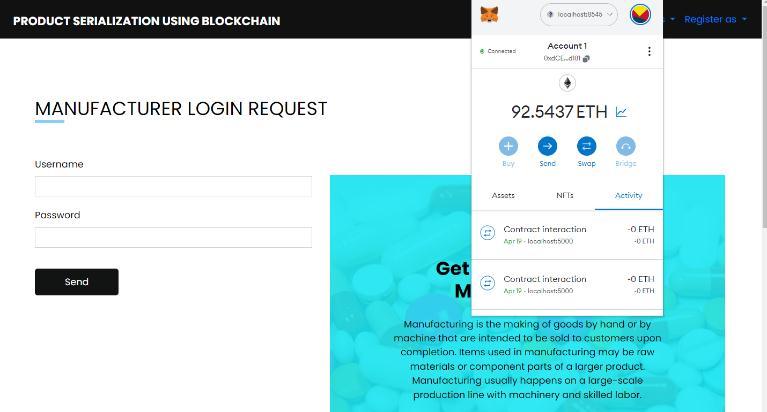Click the Send arrow icon in wallet

click(547, 146)
